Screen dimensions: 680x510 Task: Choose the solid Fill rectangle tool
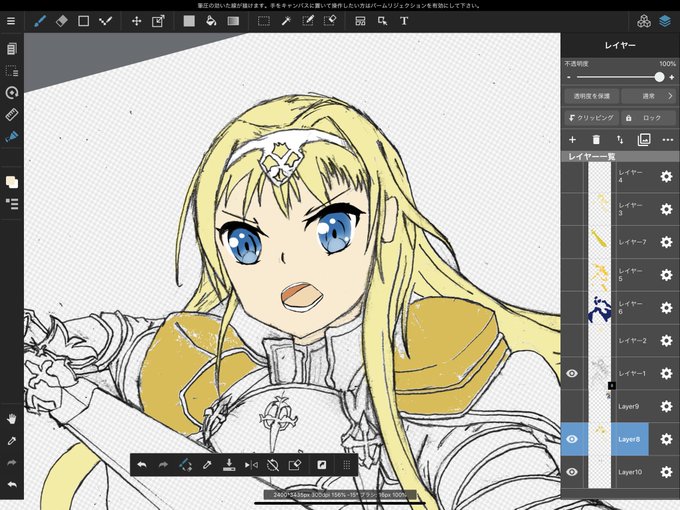pos(189,21)
